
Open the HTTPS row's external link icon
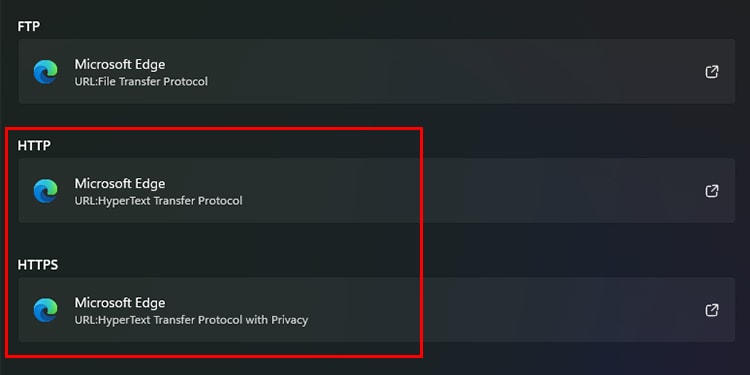coord(712,310)
